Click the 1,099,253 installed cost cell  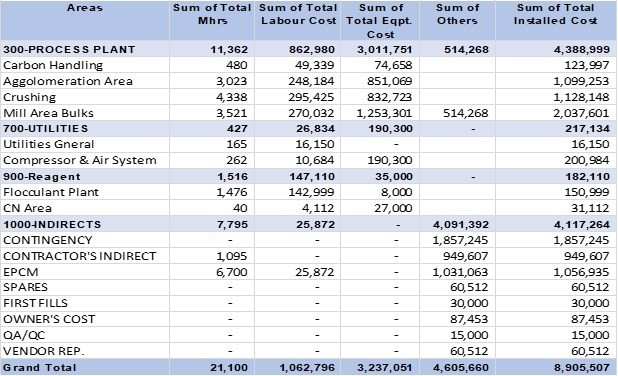(581, 82)
